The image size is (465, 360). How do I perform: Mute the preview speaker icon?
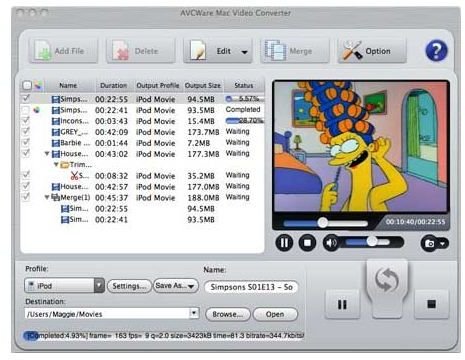click(330, 243)
